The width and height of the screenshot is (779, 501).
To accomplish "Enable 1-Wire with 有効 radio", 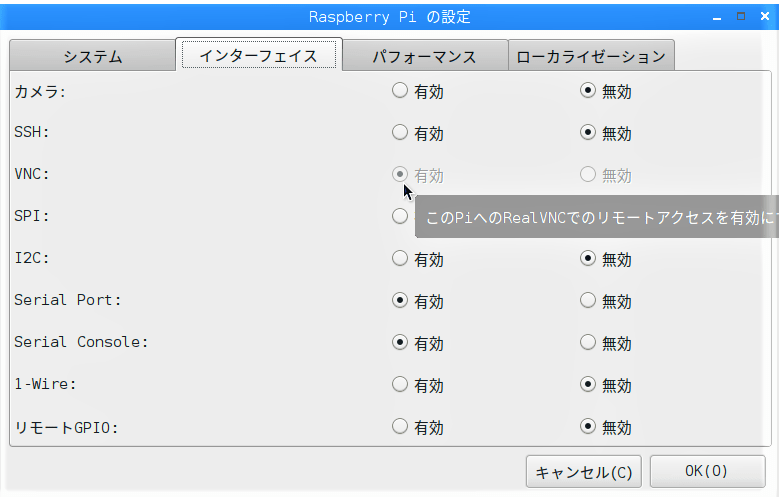I will pos(400,384).
